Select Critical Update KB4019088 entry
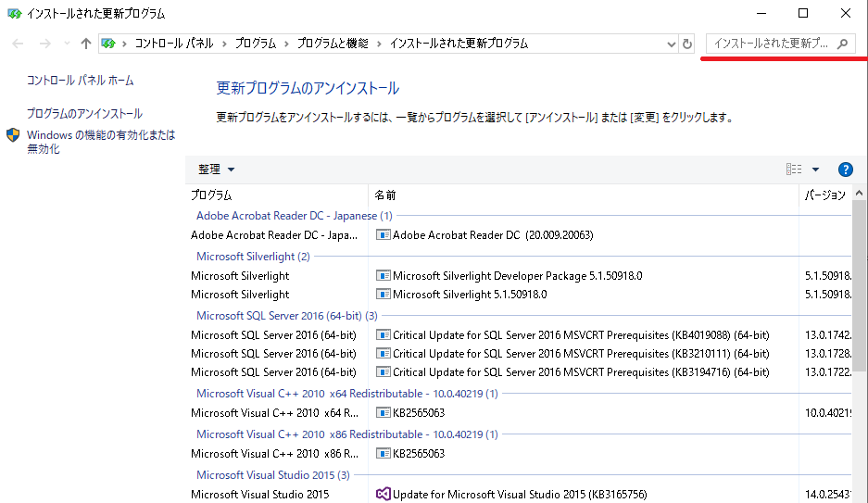868x503 pixels. click(x=581, y=334)
